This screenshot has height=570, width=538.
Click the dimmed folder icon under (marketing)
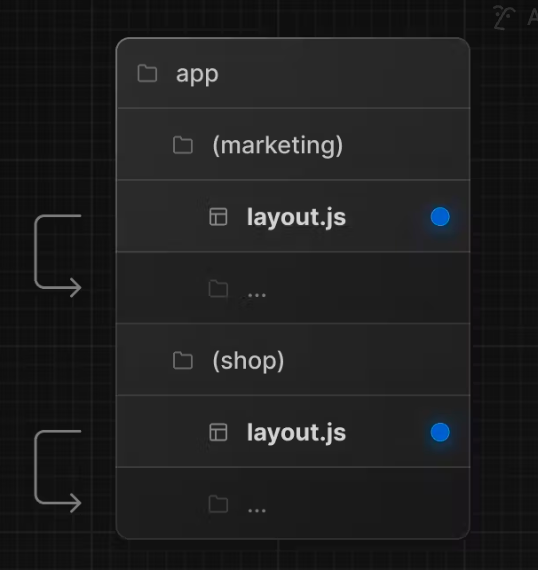(x=218, y=289)
